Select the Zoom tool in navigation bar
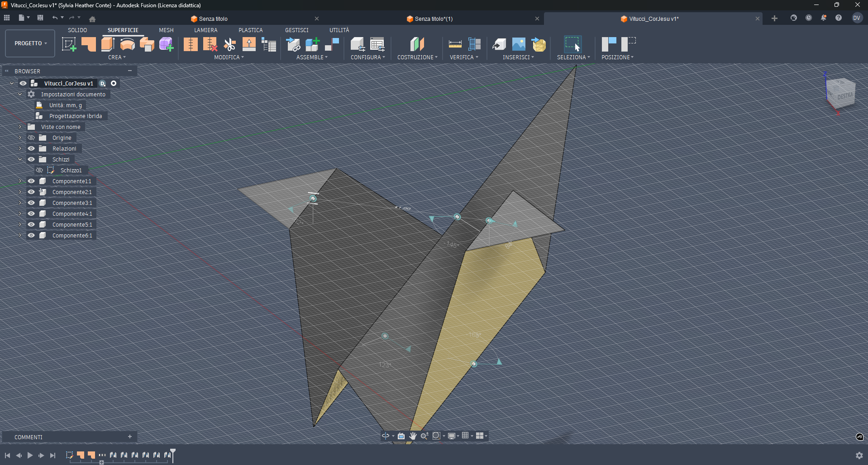 [424, 436]
